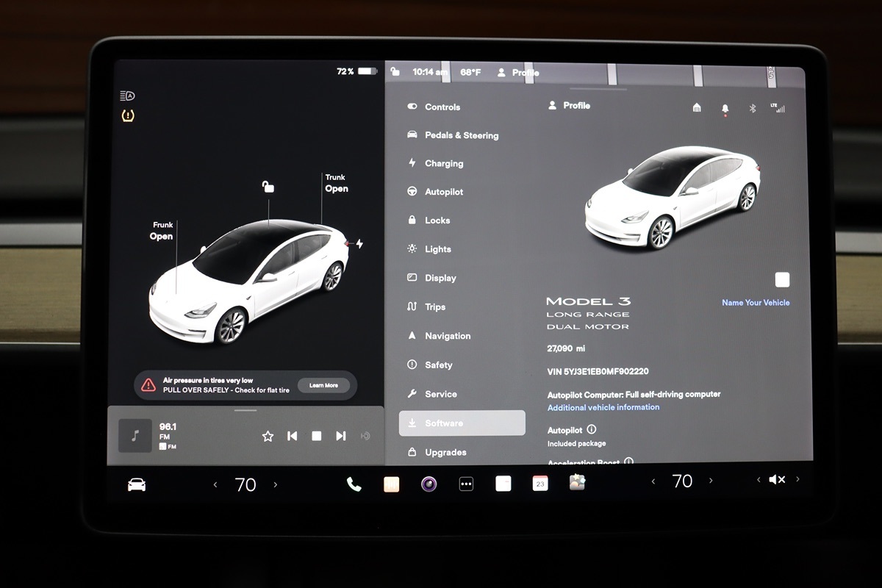882x588 pixels.
Task: Tap the phone icon in bottom bar
Action: pyautogui.click(x=354, y=484)
